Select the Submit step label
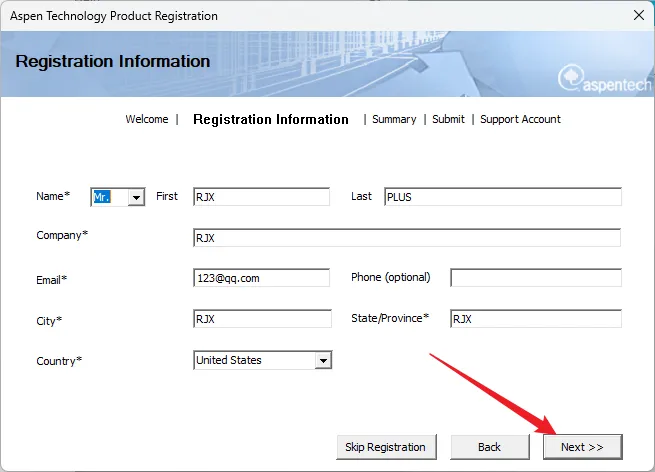 [448, 119]
